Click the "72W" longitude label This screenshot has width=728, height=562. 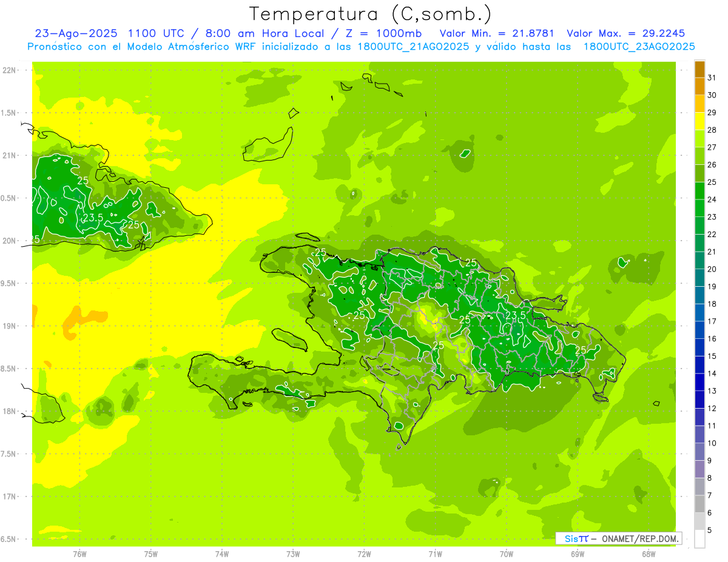click(x=364, y=554)
